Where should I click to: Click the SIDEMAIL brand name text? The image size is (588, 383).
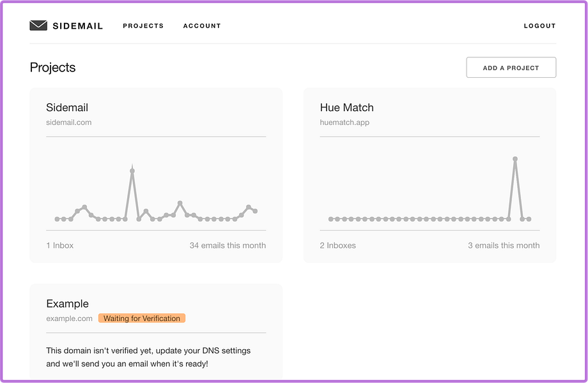coord(78,26)
